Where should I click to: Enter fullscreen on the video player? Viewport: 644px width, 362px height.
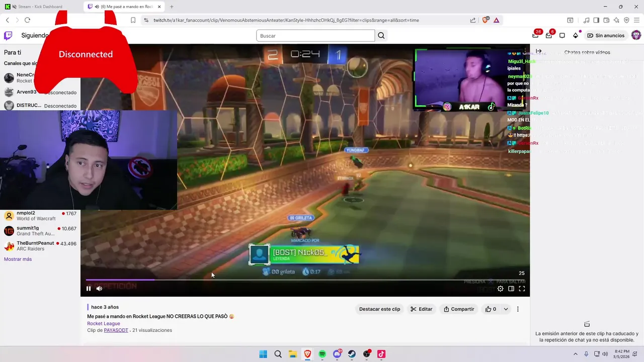(x=522, y=289)
